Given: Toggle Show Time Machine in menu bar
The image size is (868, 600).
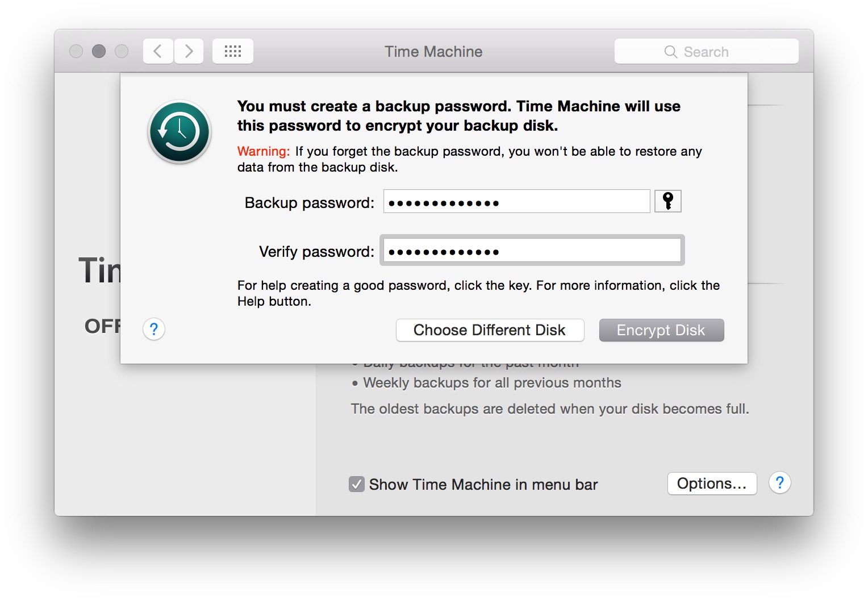Looking at the screenshot, I should [x=357, y=484].
